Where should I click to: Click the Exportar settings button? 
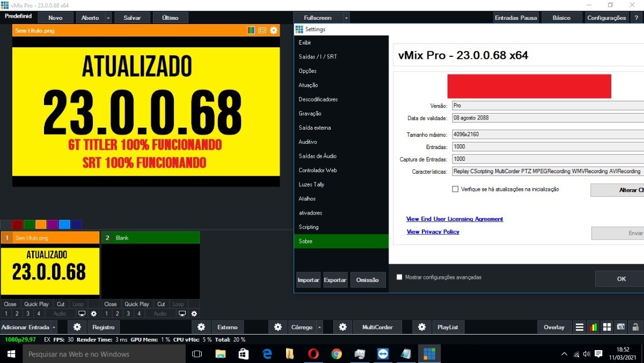click(x=335, y=280)
